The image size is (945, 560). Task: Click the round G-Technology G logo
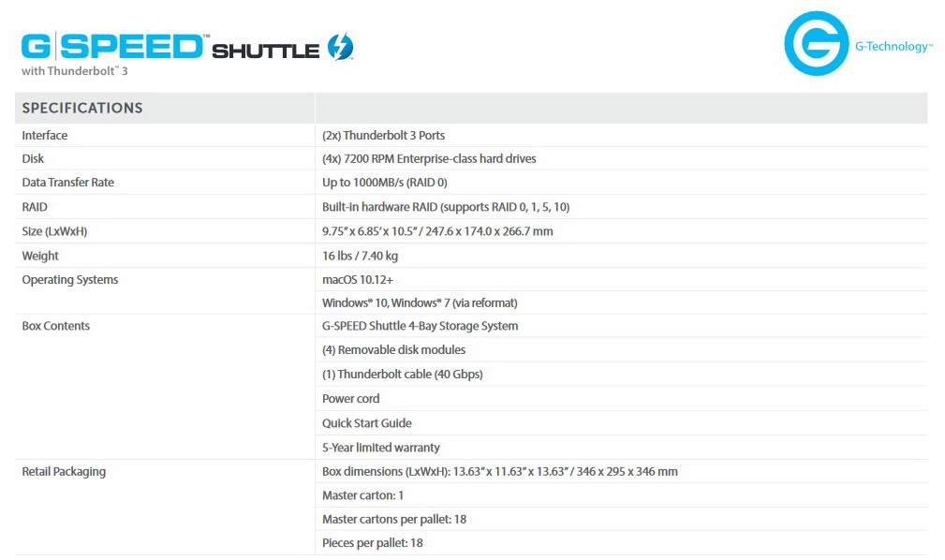[x=816, y=43]
